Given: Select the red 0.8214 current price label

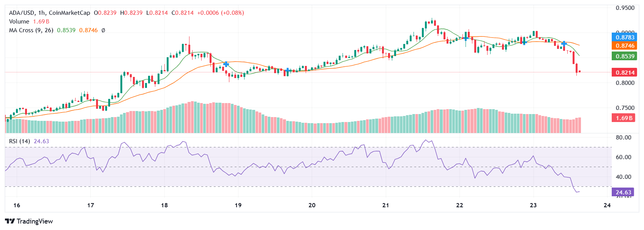Looking at the screenshot, I should tap(623, 72).
